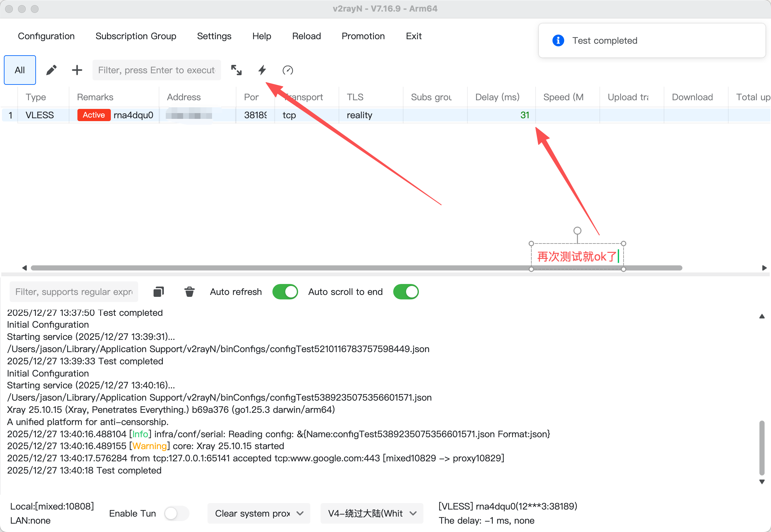Click the Total upload column header
The image size is (771, 532).
pyautogui.click(x=750, y=97)
